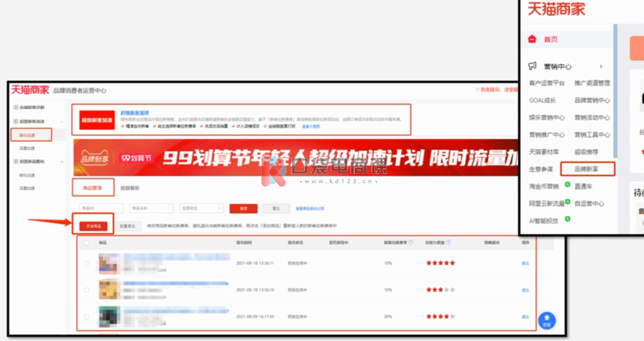Click 退出 link in the 2021-08-09 row

pyautogui.click(x=525, y=317)
